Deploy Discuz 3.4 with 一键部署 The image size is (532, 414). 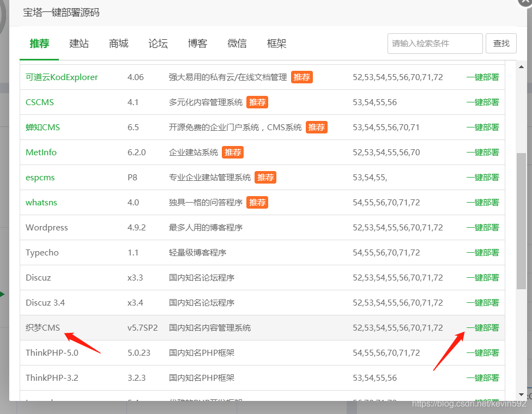pos(483,303)
